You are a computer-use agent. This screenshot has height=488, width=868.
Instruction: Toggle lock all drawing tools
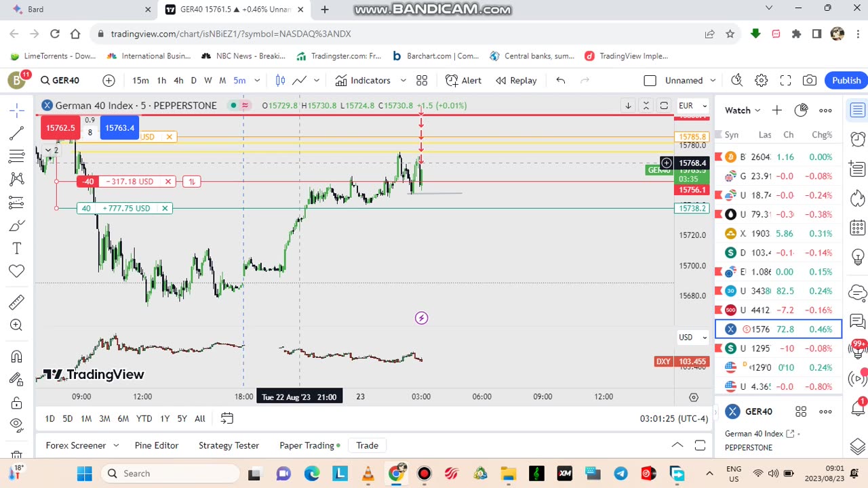17,403
